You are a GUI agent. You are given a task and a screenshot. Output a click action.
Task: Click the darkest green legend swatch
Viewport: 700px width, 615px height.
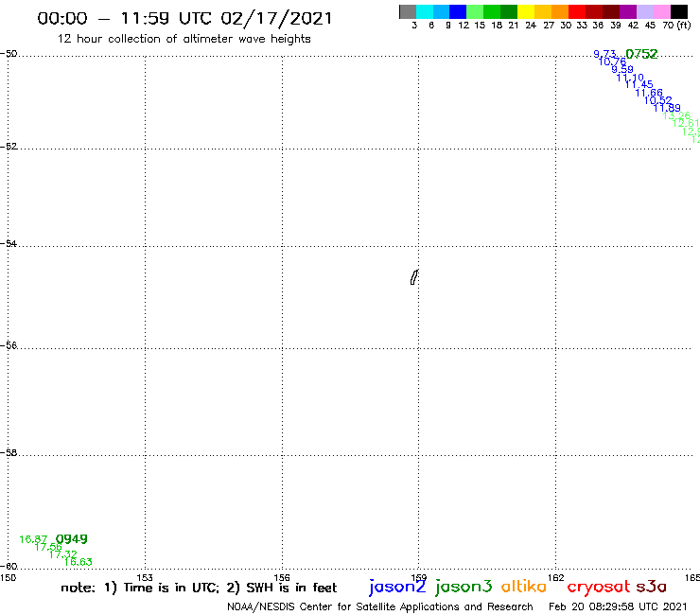coord(509,11)
